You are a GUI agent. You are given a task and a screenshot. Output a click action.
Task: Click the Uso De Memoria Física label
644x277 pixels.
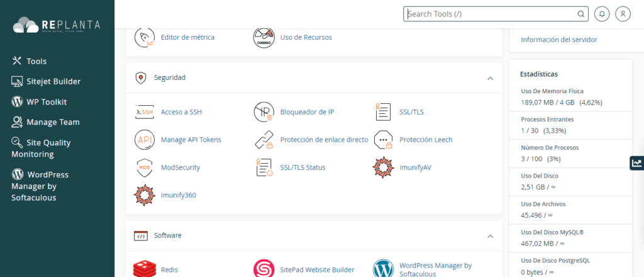(x=552, y=91)
